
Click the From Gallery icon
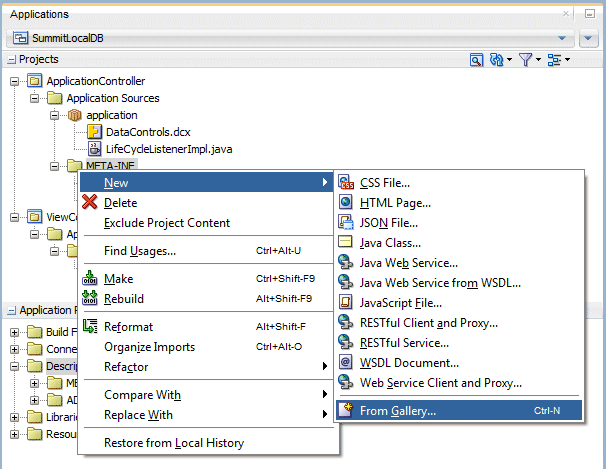click(x=347, y=410)
